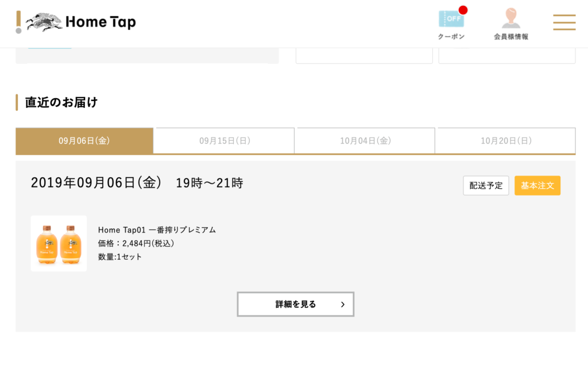This screenshot has height=370, width=588.
Task: Click the beer bottles product thumbnail
Action: pos(59,243)
